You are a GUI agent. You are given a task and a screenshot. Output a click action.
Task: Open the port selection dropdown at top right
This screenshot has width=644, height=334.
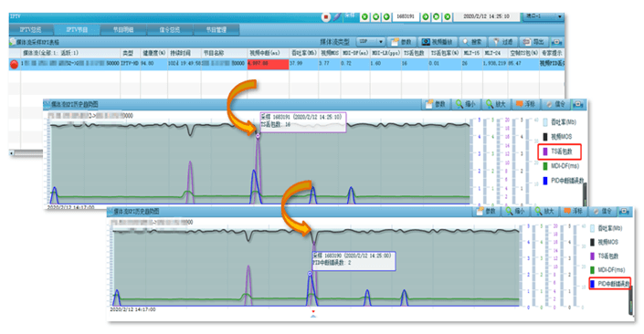543,16
